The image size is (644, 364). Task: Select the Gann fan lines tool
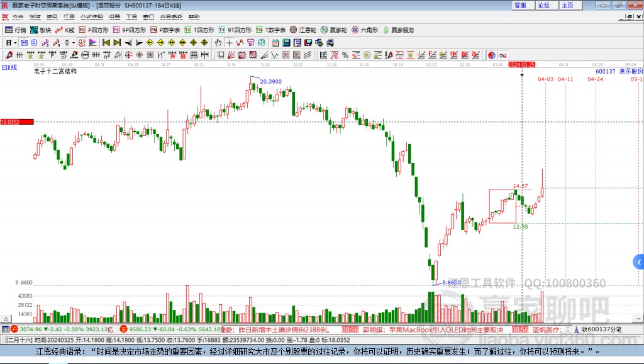231,55
